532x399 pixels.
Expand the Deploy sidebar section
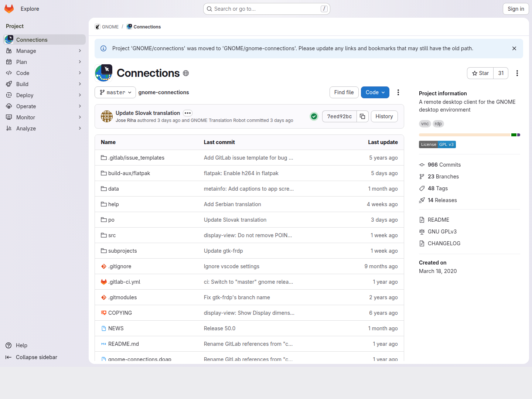44,95
